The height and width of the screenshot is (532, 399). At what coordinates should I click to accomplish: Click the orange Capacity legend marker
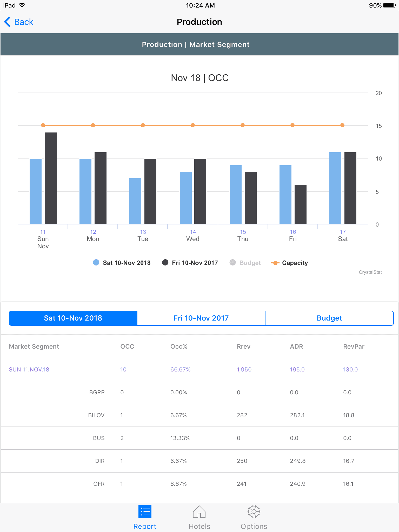pos(276,263)
